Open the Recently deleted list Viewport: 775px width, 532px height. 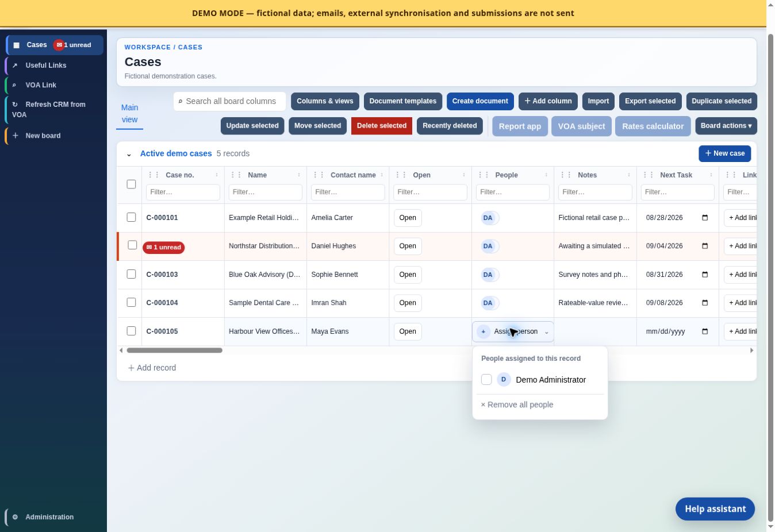(x=450, y=126)
